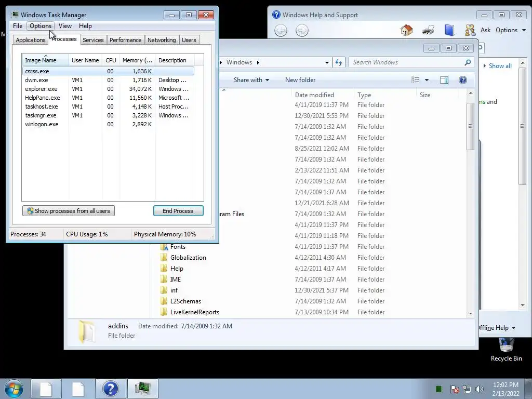This screenshot has width=532, height=399.
Task: Open Help and Support home icon
Action: click(x=406, y=30)
